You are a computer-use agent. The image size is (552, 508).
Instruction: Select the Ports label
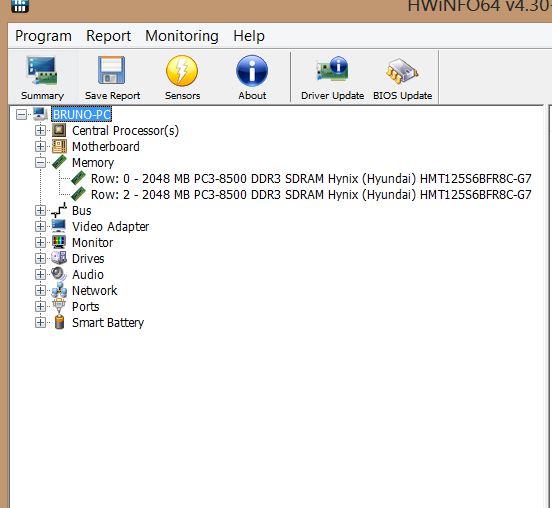86,307
